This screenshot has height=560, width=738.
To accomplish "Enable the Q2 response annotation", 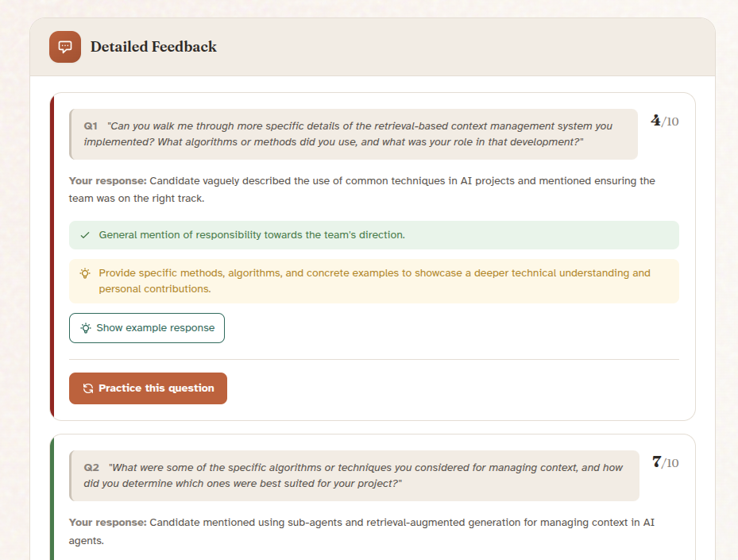I will coord(361,531).
